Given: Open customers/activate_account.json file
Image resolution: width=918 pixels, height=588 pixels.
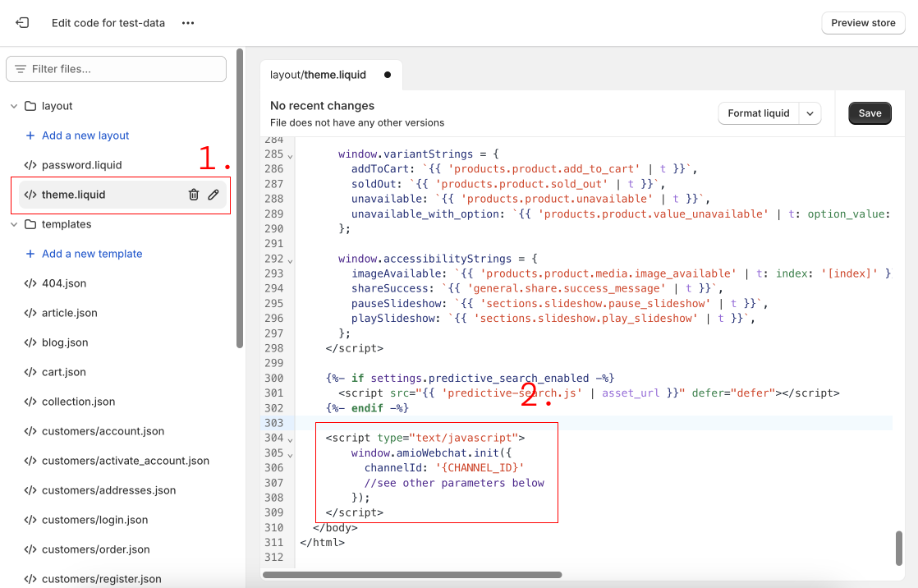Looking at the screenshot, I should point(126,461).
